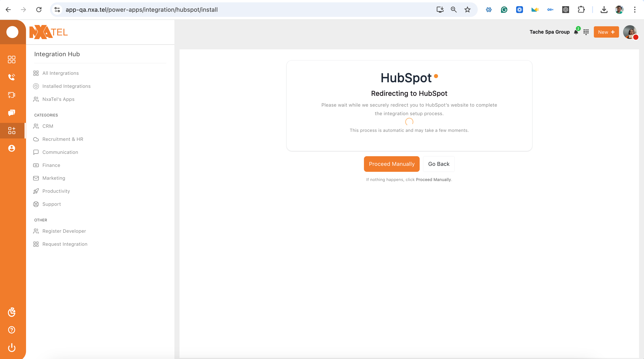Bookmark this page with star icon
Image resolution: width=644 pixels, height=359 pixels.
tap(467, 10)
